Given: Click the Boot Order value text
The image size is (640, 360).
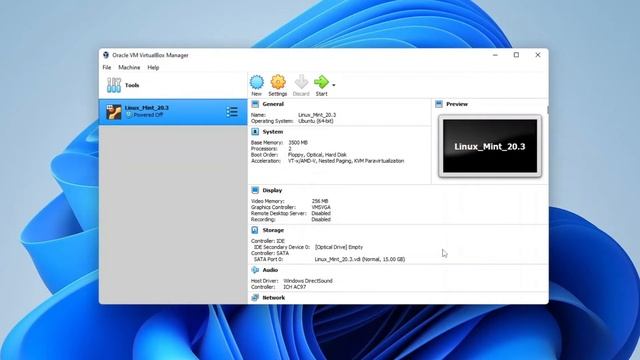Looking at the screenshot, I should coord(317,155).
